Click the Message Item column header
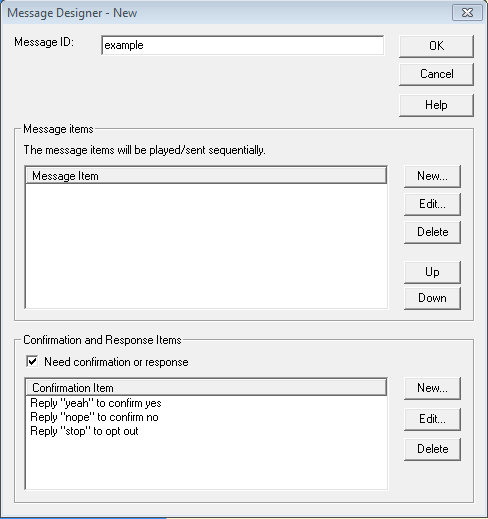Viewport: 488px width, 519px height. pos(206,176)
